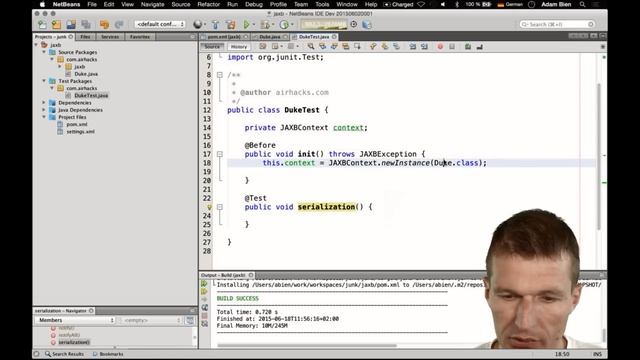Collapse the Test Packages node

coord(44,81)
